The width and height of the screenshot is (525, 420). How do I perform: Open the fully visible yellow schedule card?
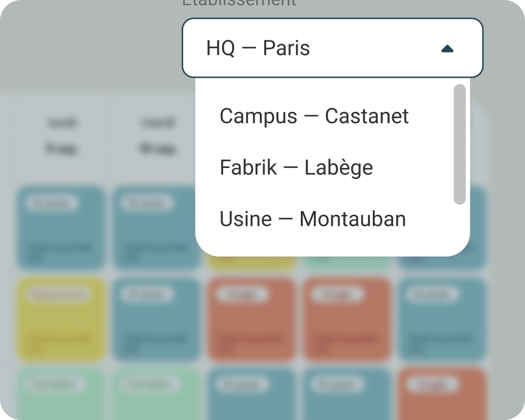61,319
